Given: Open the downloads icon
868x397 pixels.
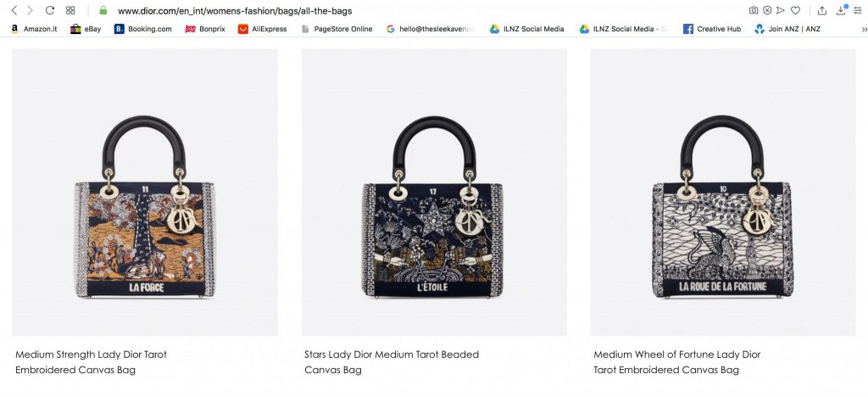Looking at the screenshot, I should coord(841,11).
